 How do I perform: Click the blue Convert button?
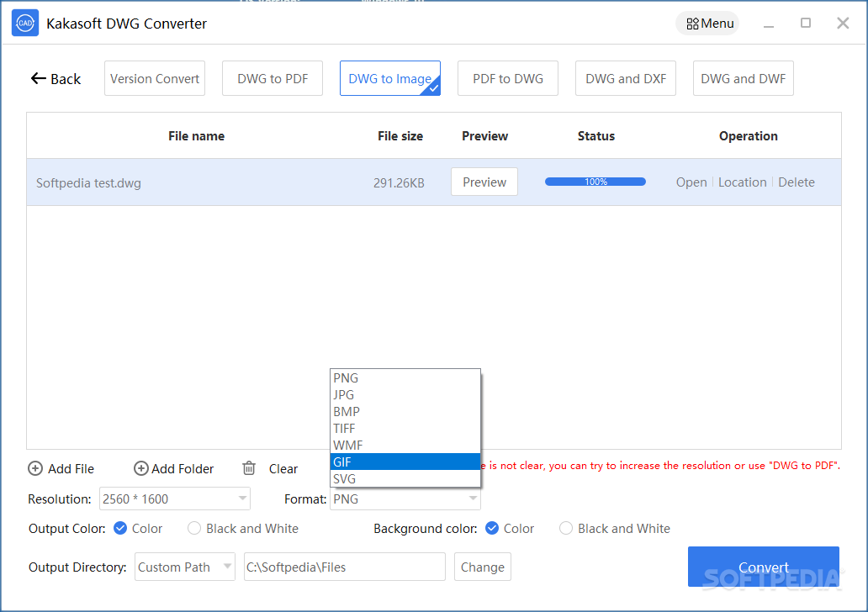764,567
